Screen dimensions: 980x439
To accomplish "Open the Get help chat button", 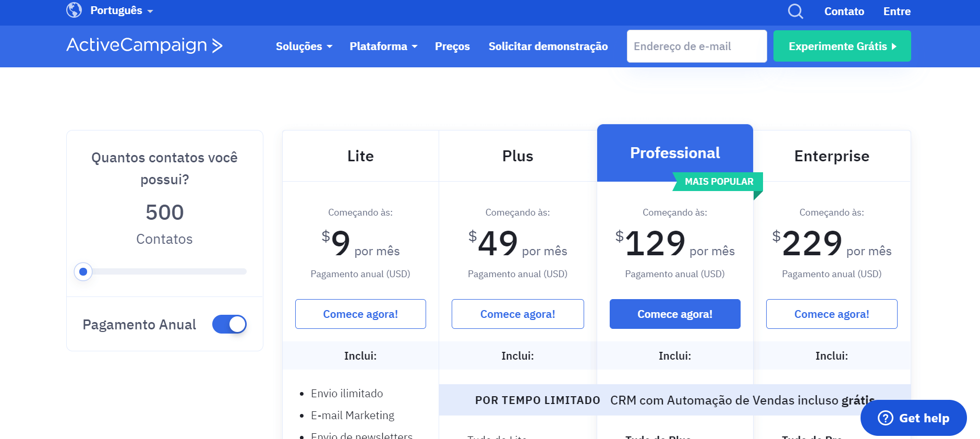I will 913,418.
